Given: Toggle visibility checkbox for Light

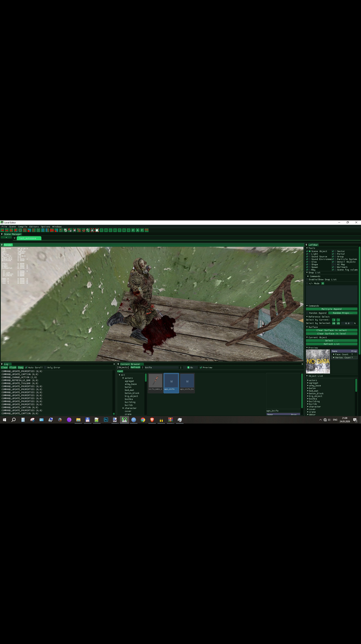Looking at the screenshot, I should click(x=307, y=254).
